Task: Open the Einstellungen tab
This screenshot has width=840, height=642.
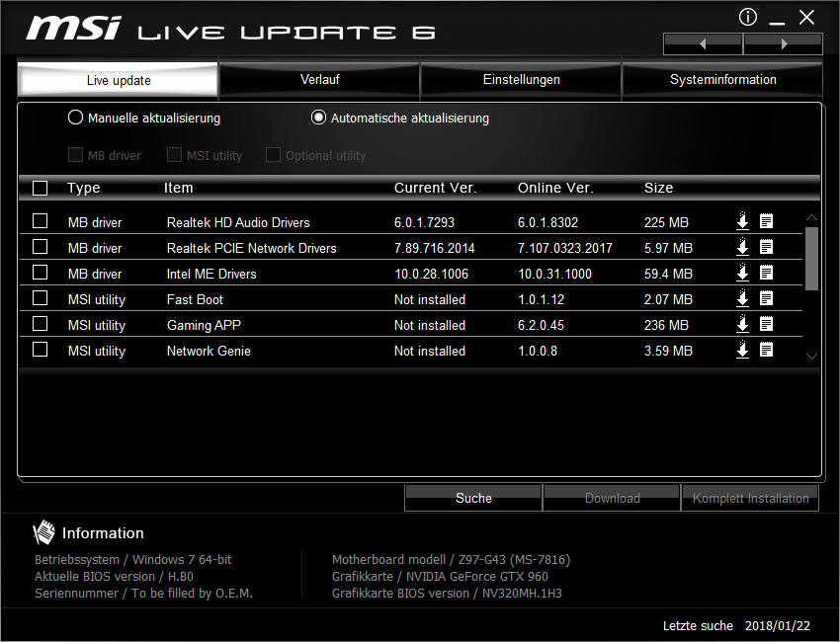Action: pyautogui.click(x=521, y=80)
